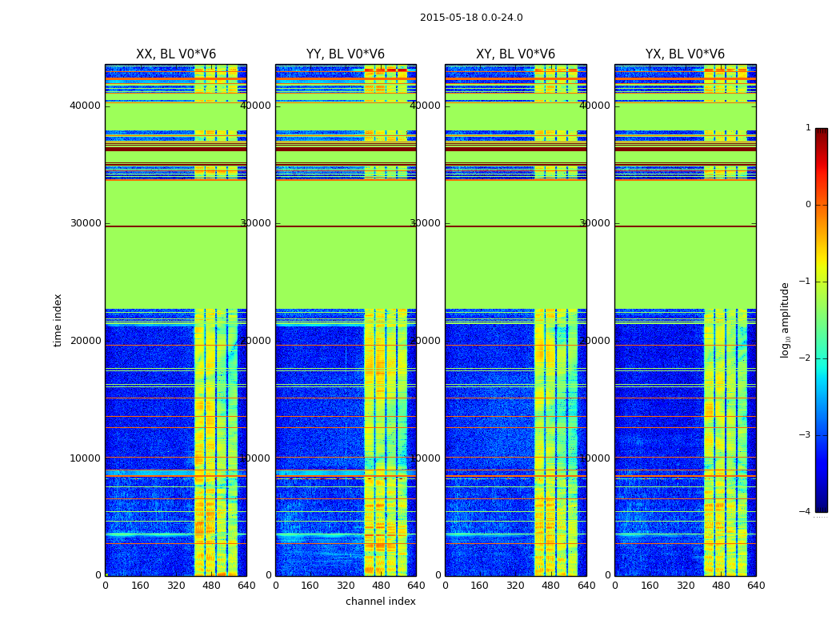Click the 480 x-tick under the XX panel
Viewport: 840px width, 640px height.
[x=211, y=586]
